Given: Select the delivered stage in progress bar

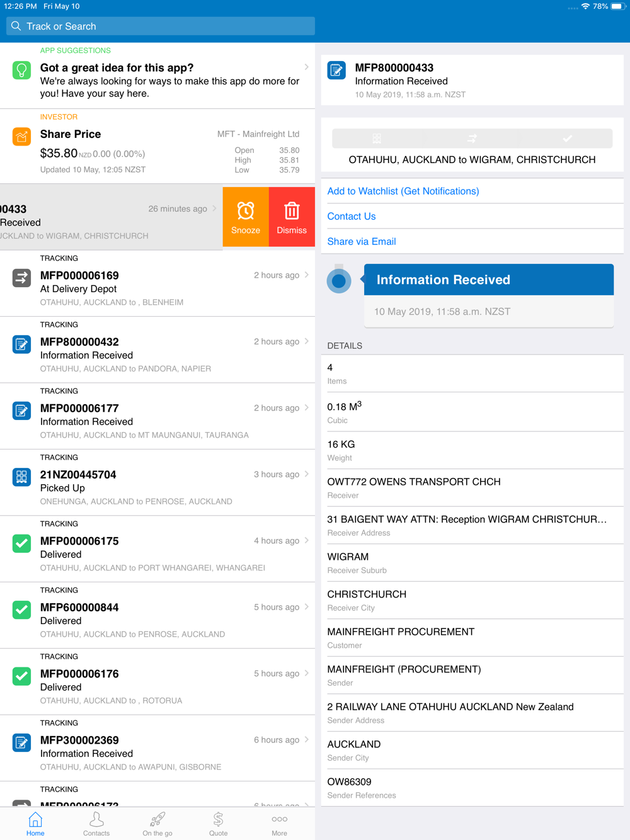Looking at the screenshot, I should coord(567,138).
